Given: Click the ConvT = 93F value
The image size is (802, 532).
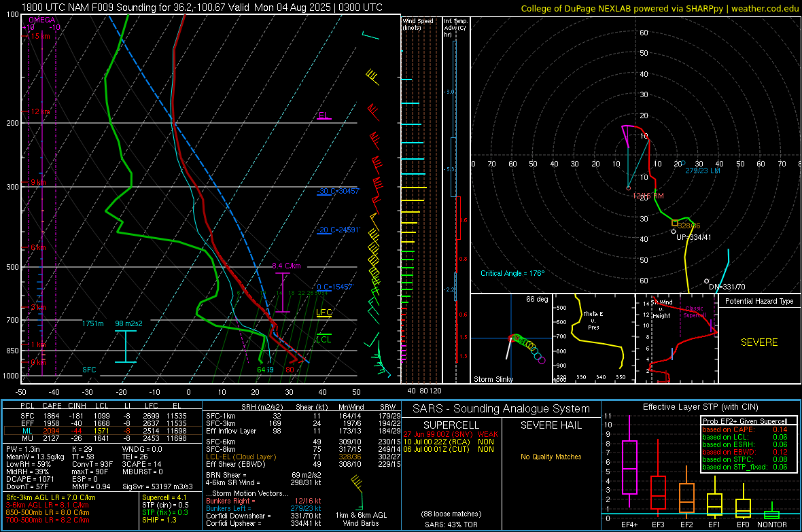Looking at the screenshot, I should click(92, 465).
